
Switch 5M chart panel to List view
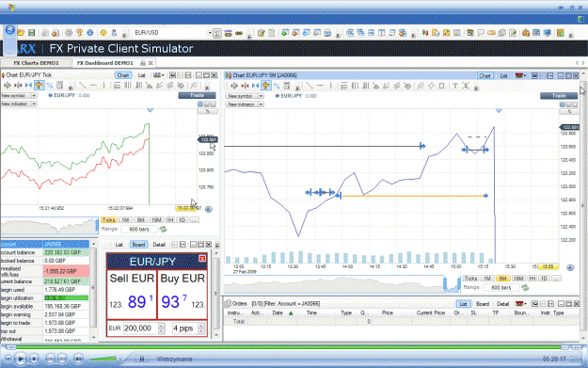click(x=503, y=76)
